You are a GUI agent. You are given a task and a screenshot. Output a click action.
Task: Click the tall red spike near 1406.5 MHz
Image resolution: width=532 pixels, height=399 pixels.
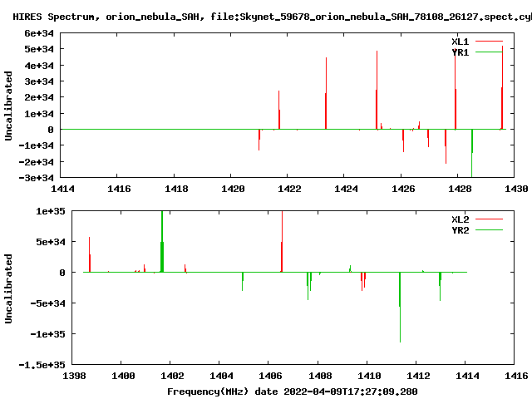[x=282, y=242]
